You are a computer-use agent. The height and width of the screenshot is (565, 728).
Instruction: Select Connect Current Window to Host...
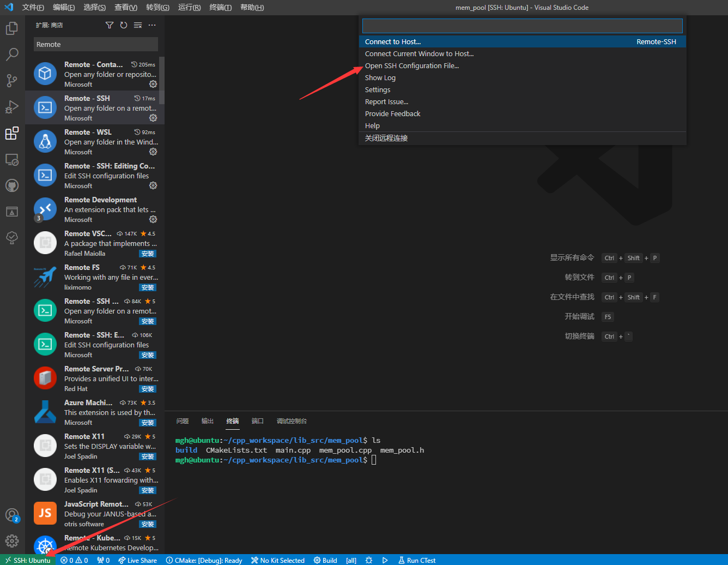coord(523,53)
